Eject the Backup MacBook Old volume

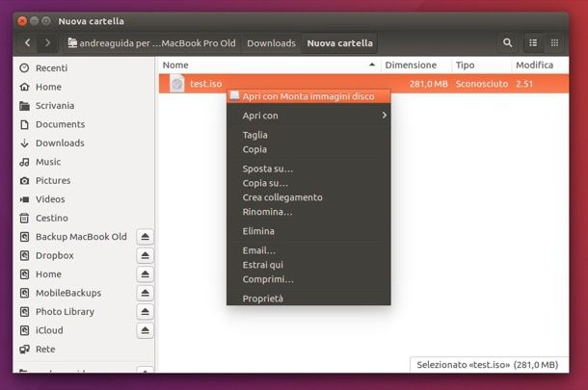144,237
